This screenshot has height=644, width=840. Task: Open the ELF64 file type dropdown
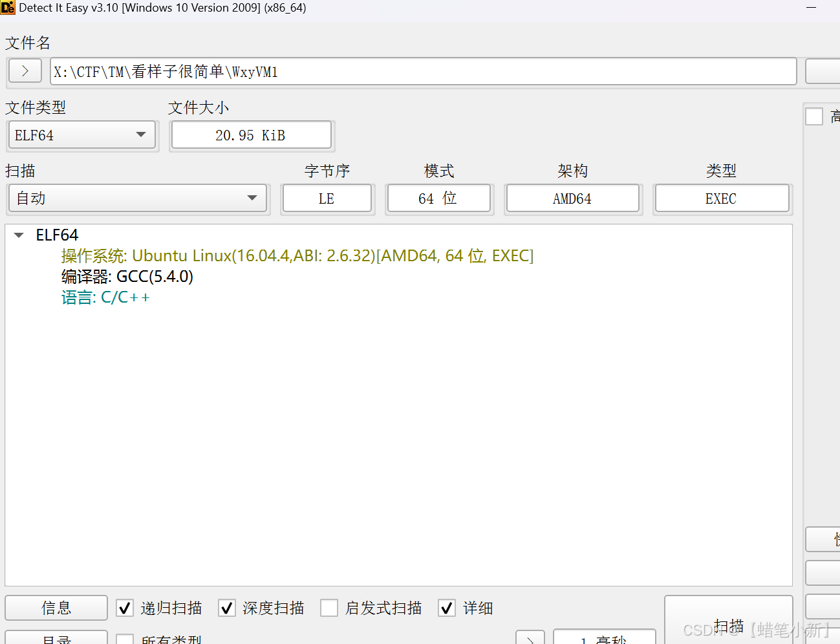coord(81,135)
